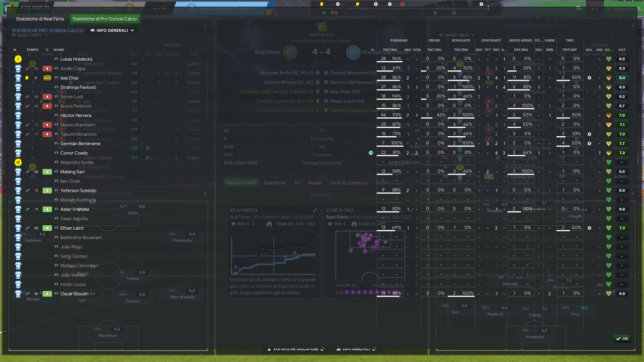
Task: Click the goal ball icon in Takumi Minamino's row
Action: point(589,134)
